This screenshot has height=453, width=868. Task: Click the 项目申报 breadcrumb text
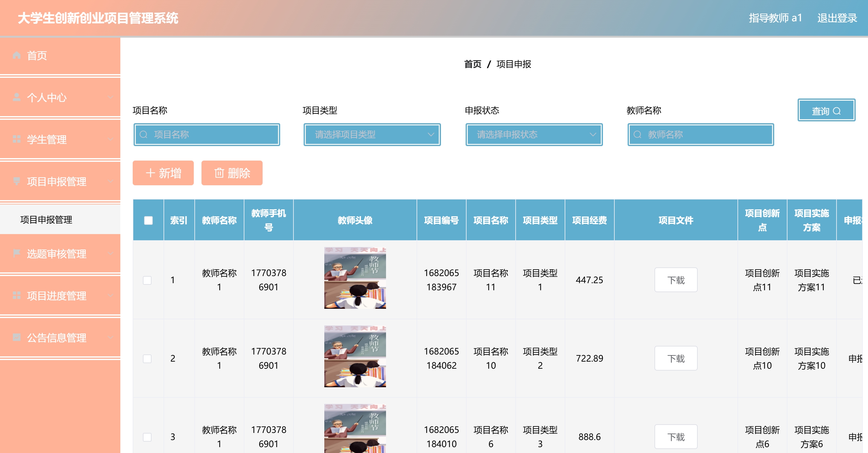[x=513, y=64]
